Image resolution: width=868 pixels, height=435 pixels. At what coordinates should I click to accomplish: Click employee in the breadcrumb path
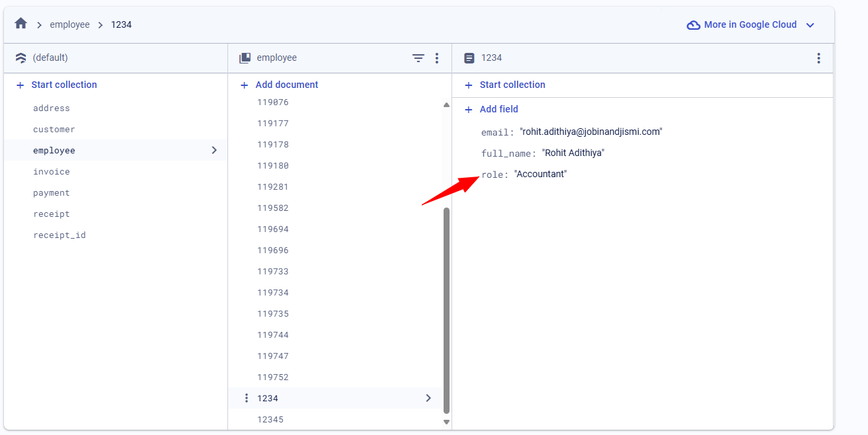(69, 24)
